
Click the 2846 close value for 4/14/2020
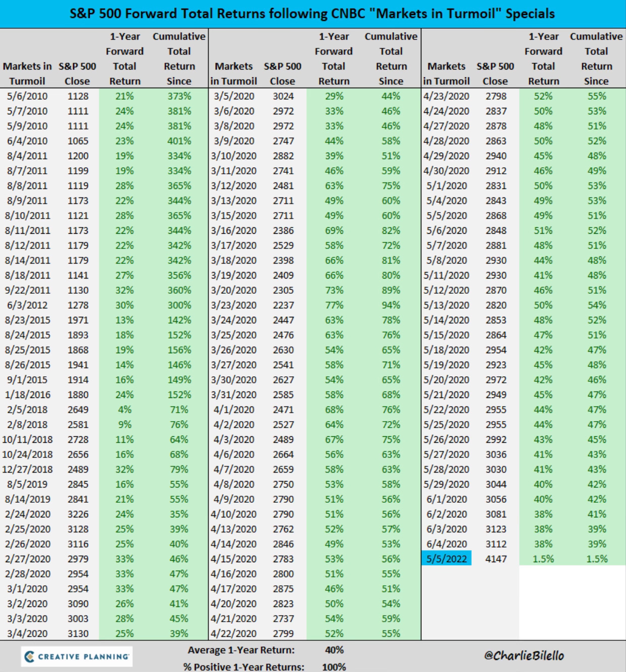tap(283, 544)
